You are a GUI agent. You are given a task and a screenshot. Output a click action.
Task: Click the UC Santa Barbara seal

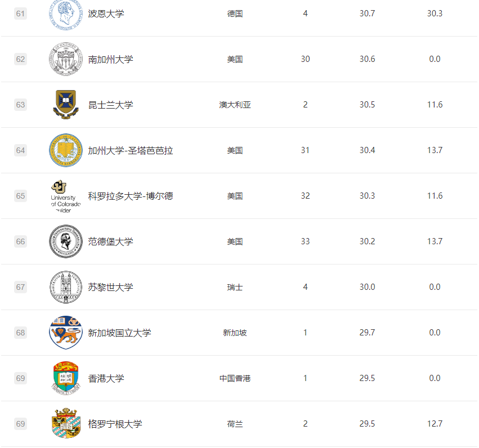(x=65, y=150)
